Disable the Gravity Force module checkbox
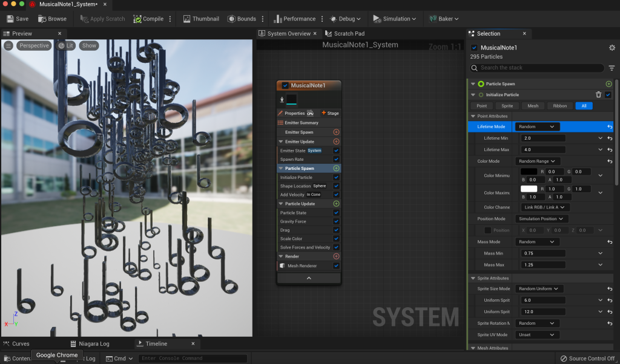620x364 pixels. (336, 221)
